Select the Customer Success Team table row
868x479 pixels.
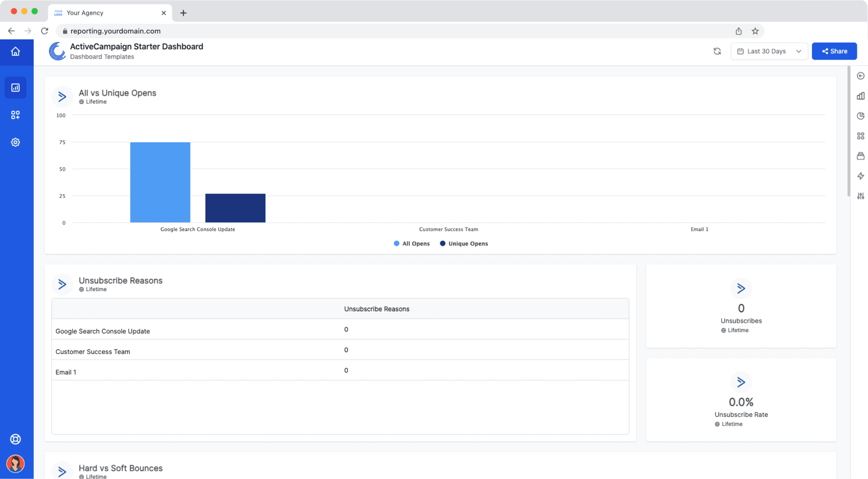point(340,350)
